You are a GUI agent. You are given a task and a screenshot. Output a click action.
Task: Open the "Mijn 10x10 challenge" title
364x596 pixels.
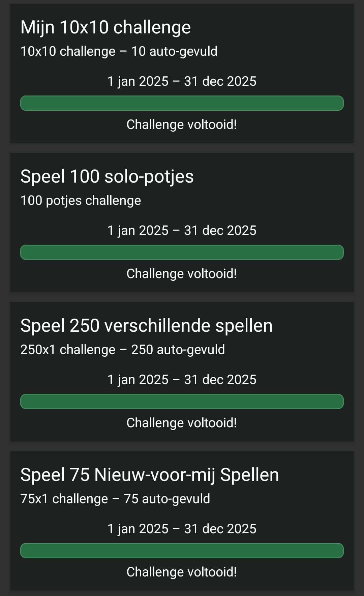coord(105,27)
